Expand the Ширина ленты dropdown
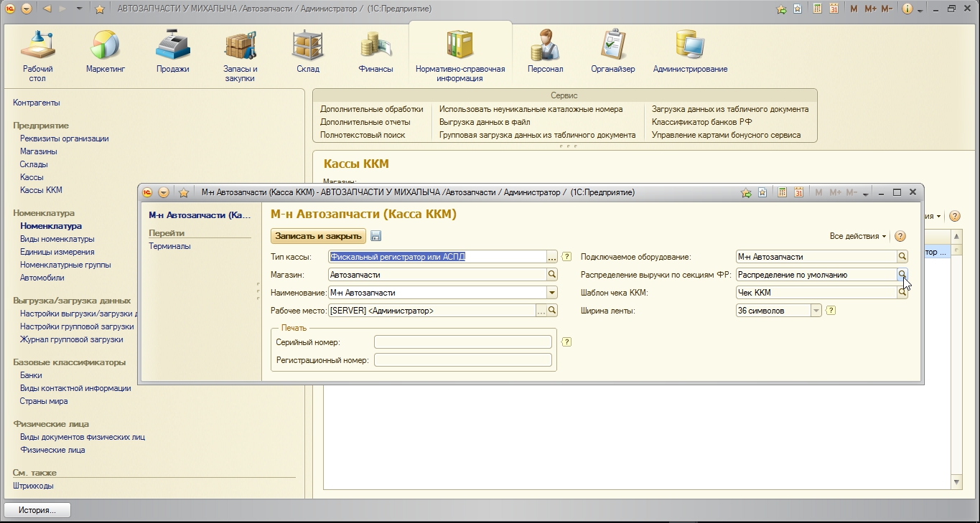Image resolution: width=980 pixels, height=523 pixels. tap(816, 311)
